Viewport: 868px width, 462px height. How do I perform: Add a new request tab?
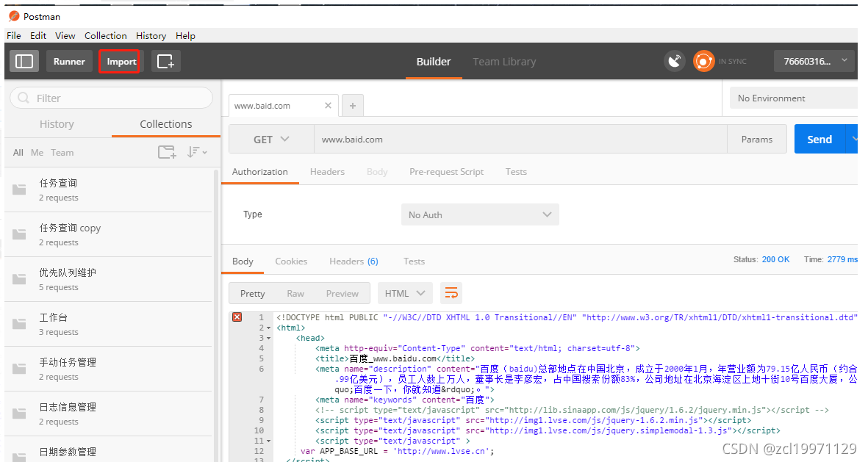353,105
